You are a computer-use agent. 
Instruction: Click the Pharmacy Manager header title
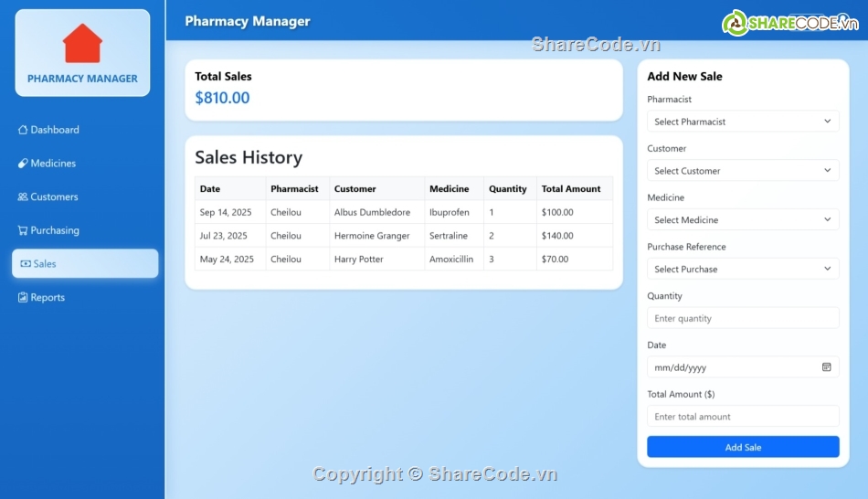click(247, 21)
